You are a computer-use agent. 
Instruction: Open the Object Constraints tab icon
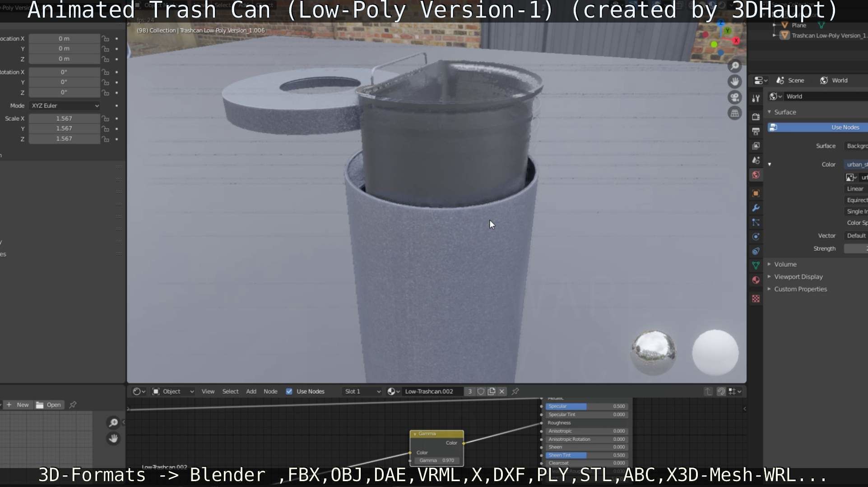tap(756, 251)
